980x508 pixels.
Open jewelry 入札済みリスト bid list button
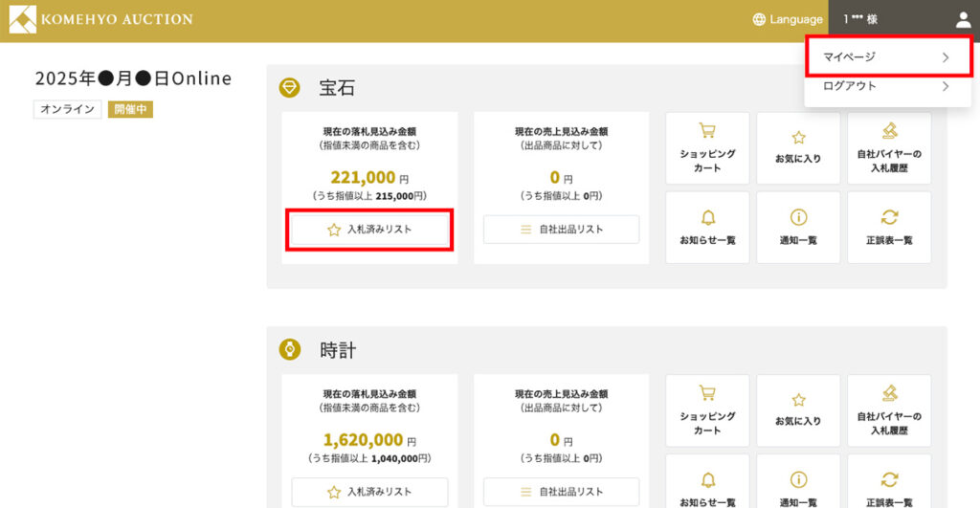[369, 230]
